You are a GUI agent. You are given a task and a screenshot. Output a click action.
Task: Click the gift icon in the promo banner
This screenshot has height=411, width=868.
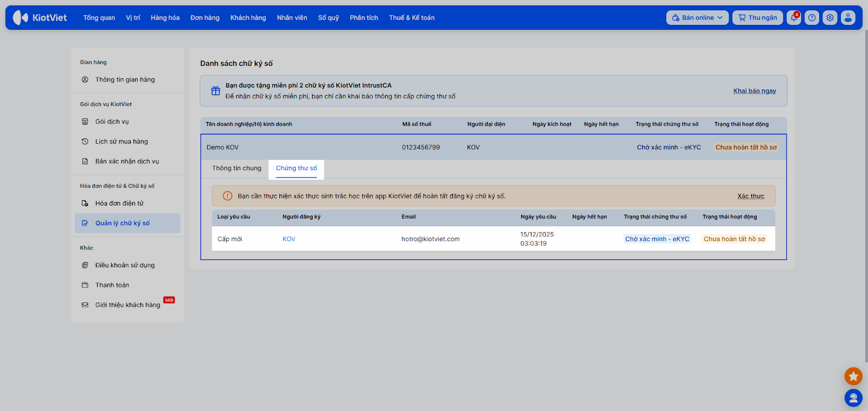(x=215, y=91)
